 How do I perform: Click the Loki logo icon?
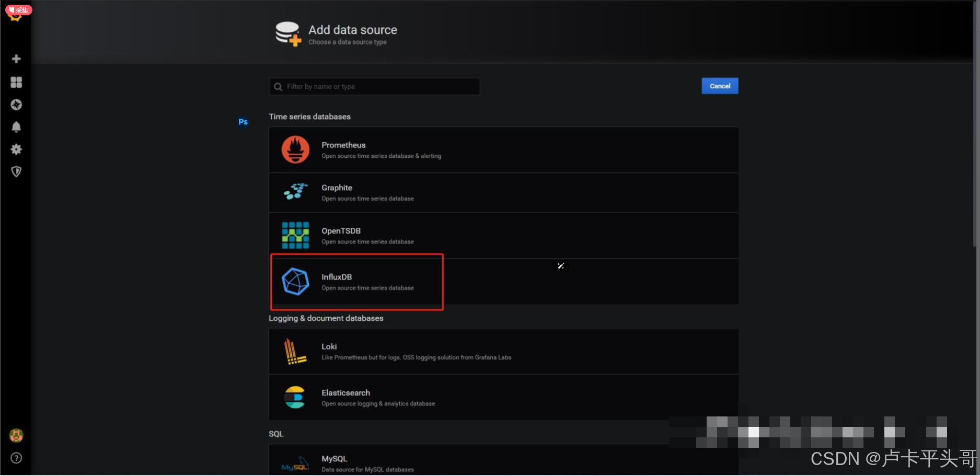(x=294, y=351)
